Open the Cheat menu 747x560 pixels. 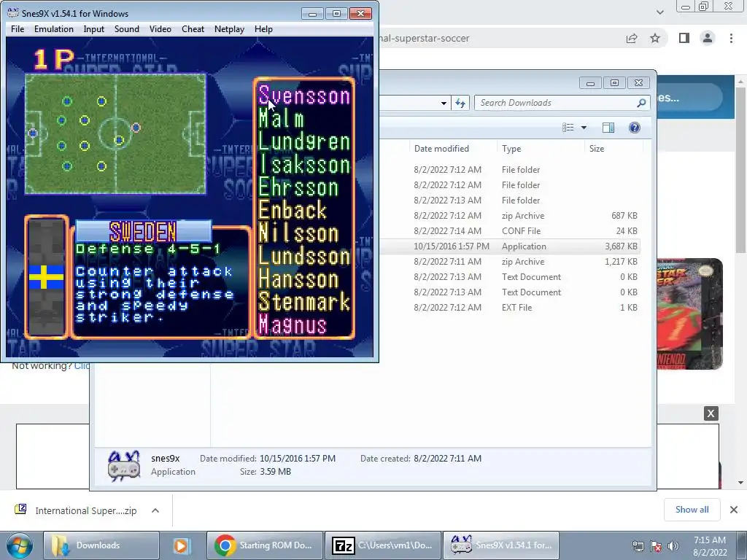pos(193,29)
